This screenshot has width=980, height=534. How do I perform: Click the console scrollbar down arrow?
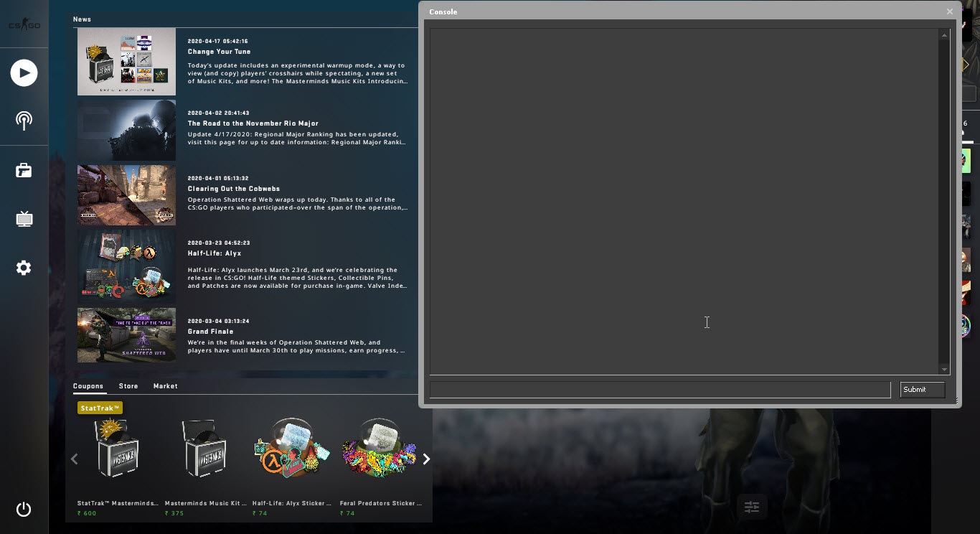tap(944, 370)
